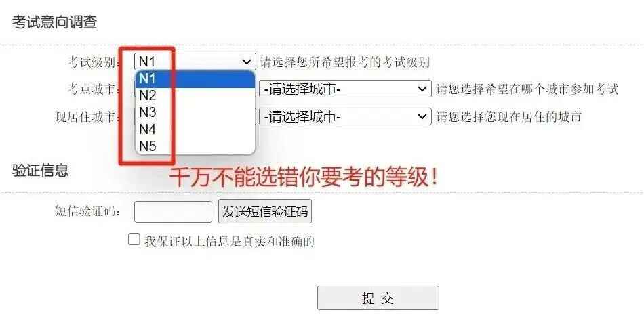This screenshot has width=644, height=327.
Task: Click the red 千万不能选错你要考的等级 warning text
Action: 304,177
